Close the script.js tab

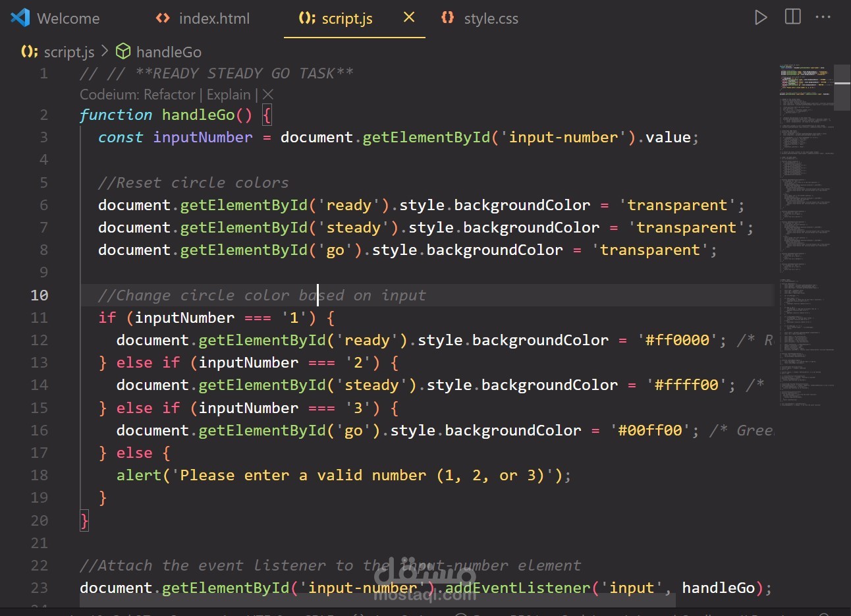[x=409, y=18]
